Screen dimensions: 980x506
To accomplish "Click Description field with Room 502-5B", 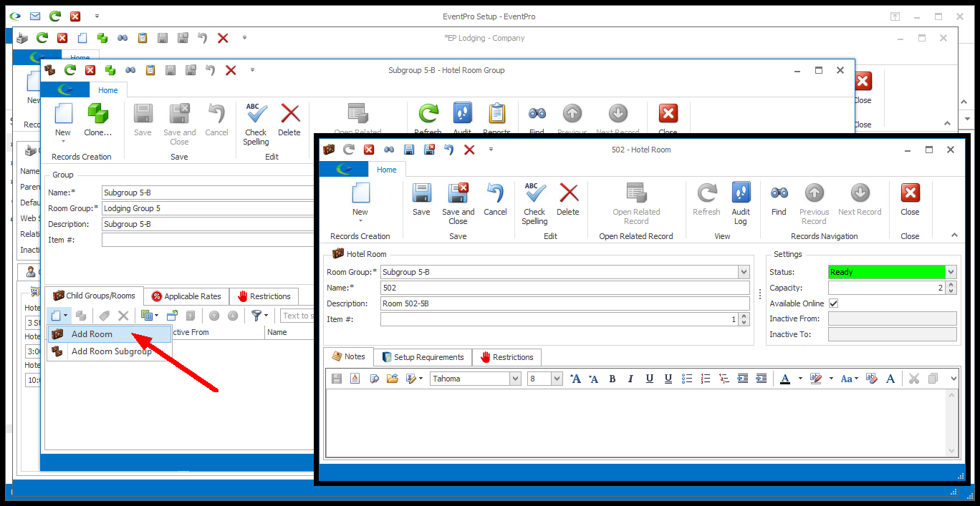I will [x=565, y=303].
